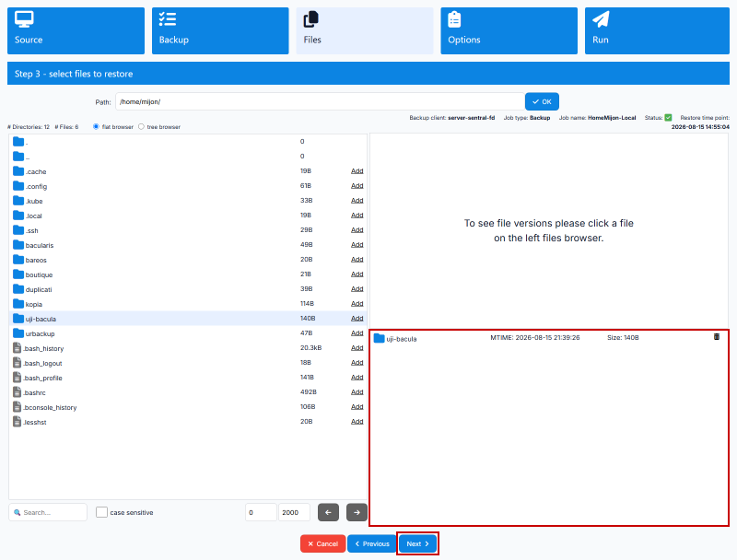737x560 pixels.
Task: Open the Options wizard step
Action: click(509, 30)
